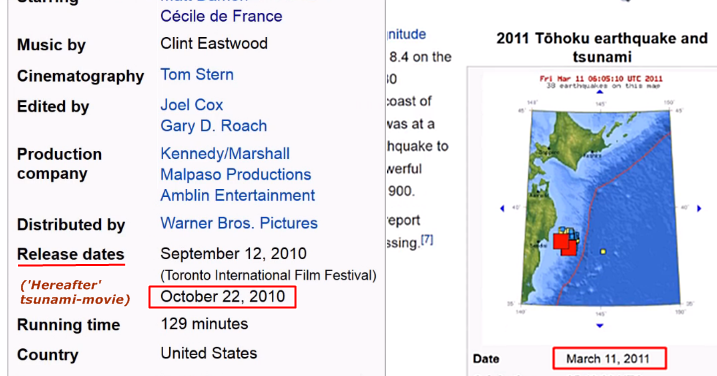The width and height of the screenshot is (717, 376).
Task: Open Gary D. Roach page link
Action: click(214, 126)
